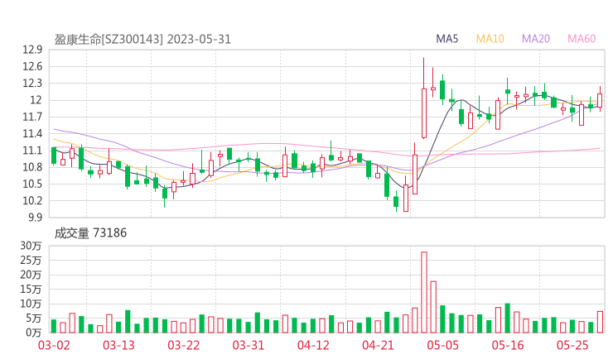
Task: Click the 9.9 price axis label
Action: (x=35, y=218)
